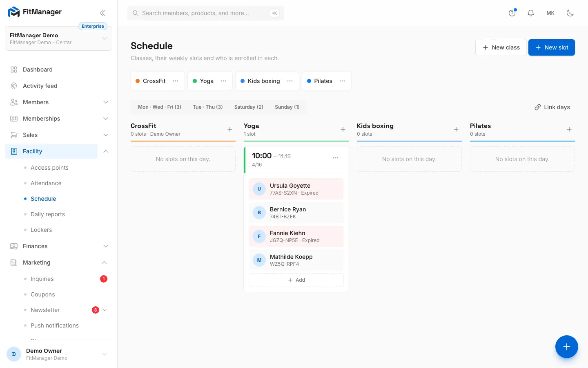Go to Access points
The width and height of the screenshot is (588, 368).
pos(49,168)
